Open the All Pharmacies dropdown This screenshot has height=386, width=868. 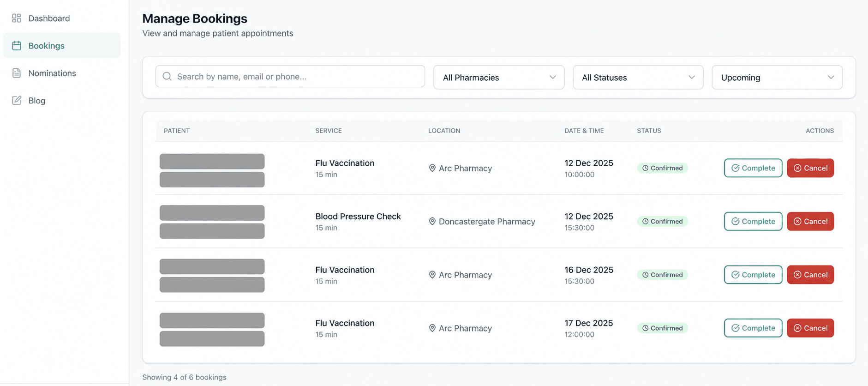point(499,77)
